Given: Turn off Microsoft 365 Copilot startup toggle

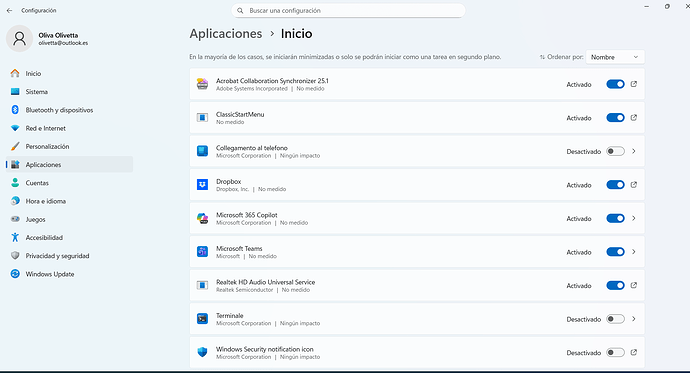Looking at the screenshot, I should pyautogui.click(x=615, y=218).
